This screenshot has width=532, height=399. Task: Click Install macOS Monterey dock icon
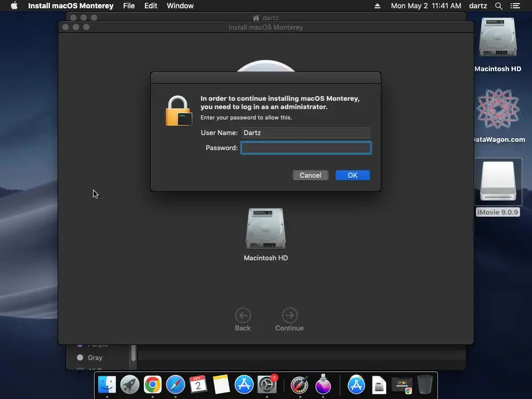[323, 385]
